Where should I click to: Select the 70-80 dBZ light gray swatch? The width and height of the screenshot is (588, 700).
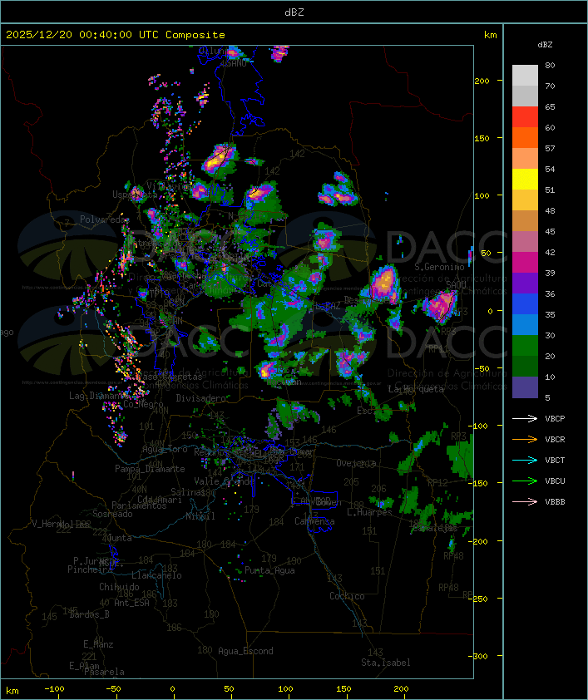pyautogui.click(x=525, y=76)
